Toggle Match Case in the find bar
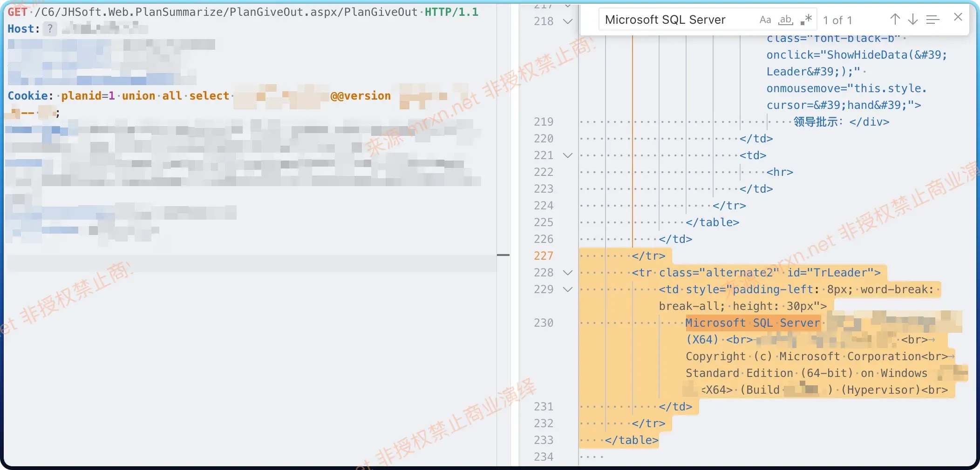980x470 pixels. coord(765,20)
